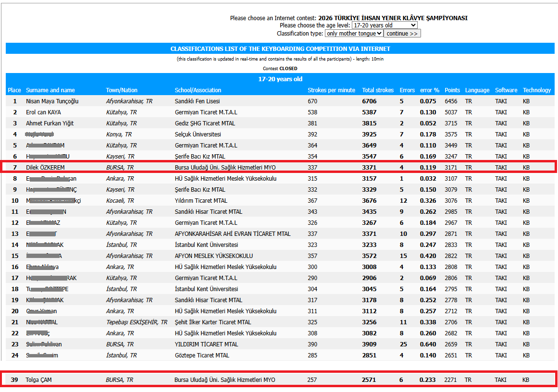Expand the Classification type dropdown
This screenshot has width=558, height=392.
coord(354,34)
